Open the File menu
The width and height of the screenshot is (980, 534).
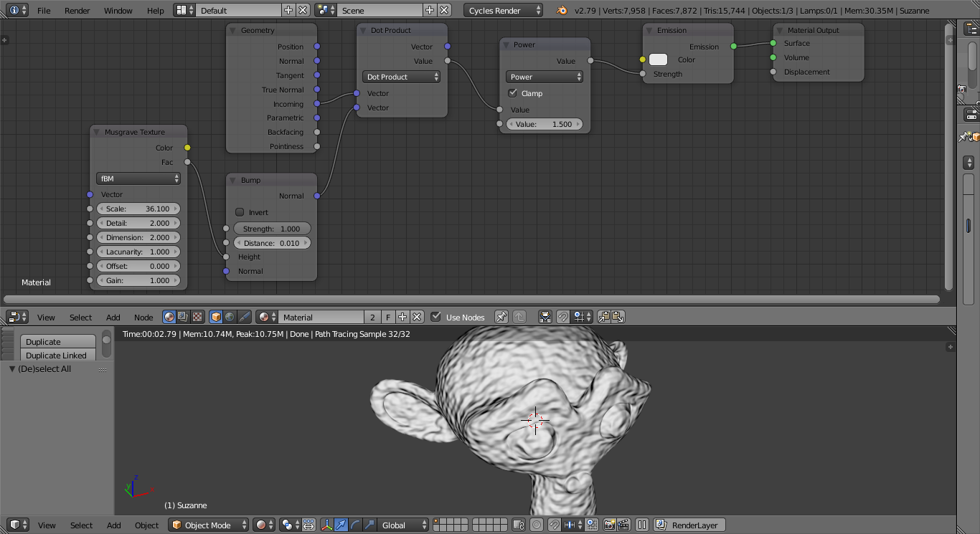point(44,10)
